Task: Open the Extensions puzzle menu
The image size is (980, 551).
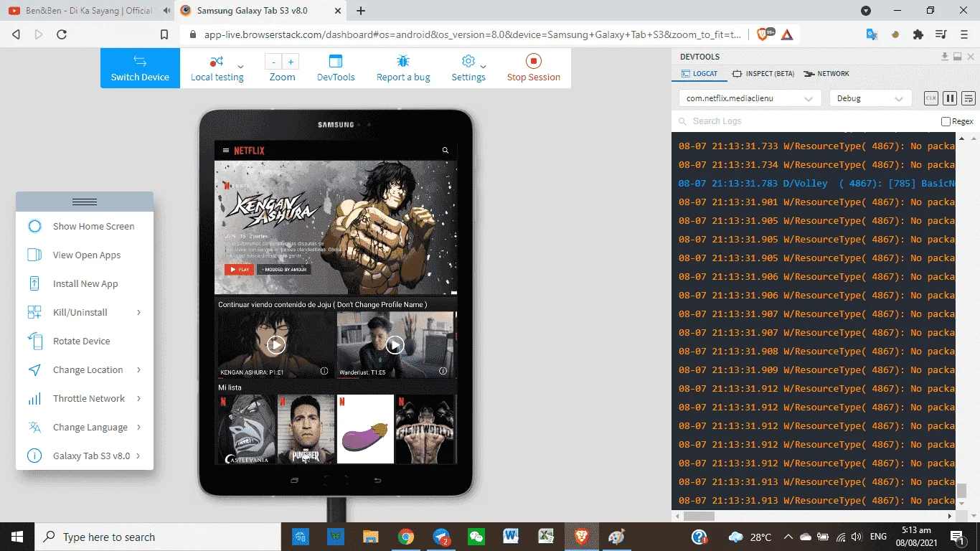Action: click(x=918, y=34)
